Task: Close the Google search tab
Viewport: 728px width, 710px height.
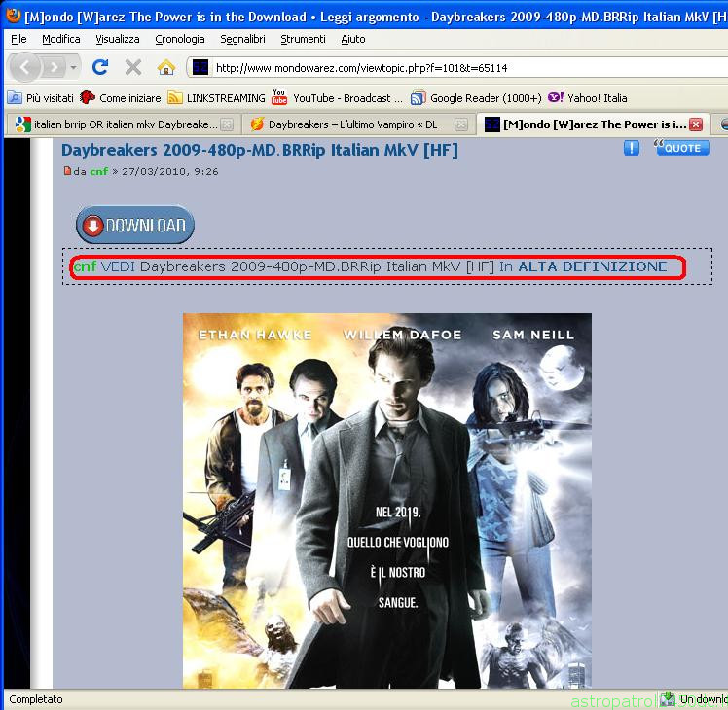Action: [226, 124]
